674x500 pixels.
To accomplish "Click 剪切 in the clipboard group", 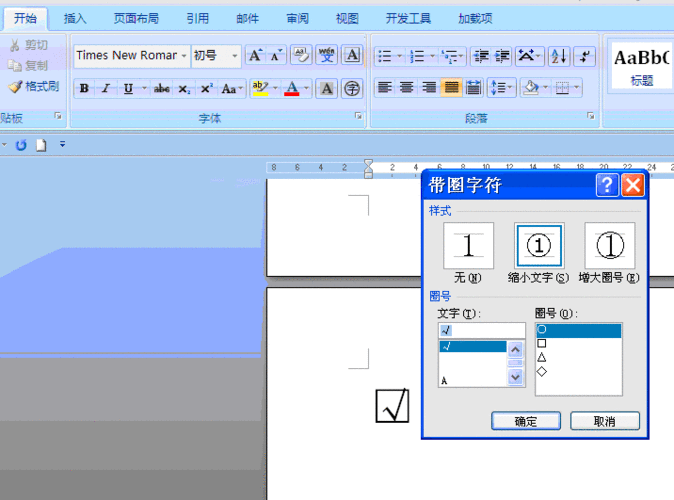I will 29,45.
